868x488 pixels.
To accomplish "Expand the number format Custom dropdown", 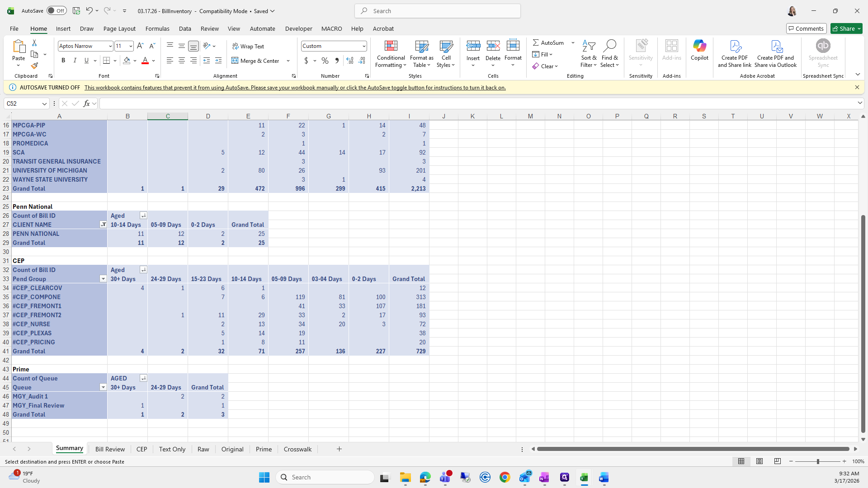I will click(363, 46).
